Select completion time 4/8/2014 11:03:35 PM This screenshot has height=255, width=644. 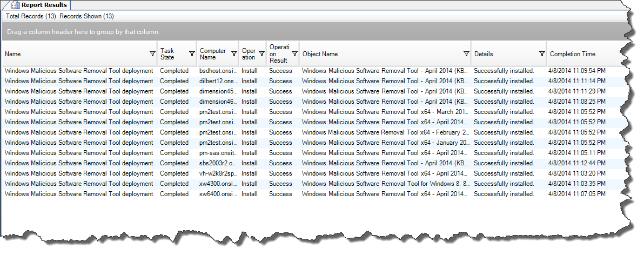point(576,184)
